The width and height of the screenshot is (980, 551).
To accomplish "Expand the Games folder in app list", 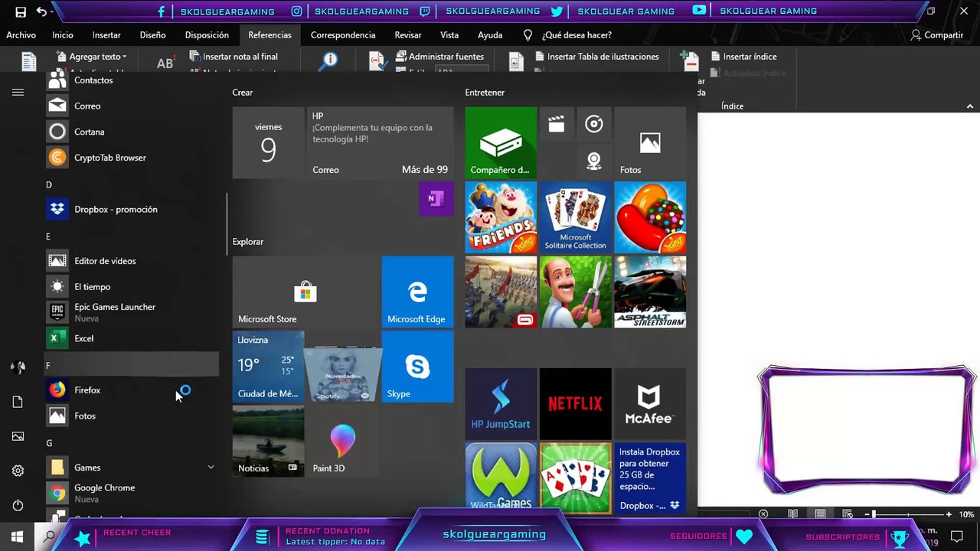I will [132, 468].
